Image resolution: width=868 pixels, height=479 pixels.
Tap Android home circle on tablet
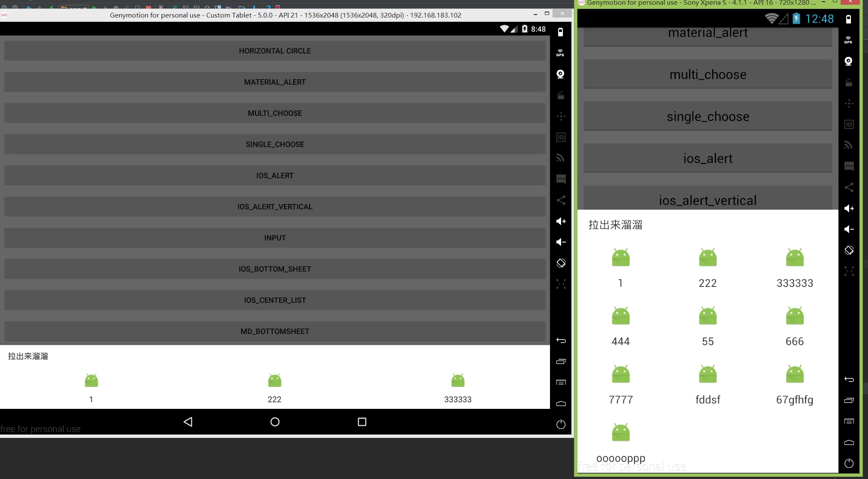click(x=275, y=422)
